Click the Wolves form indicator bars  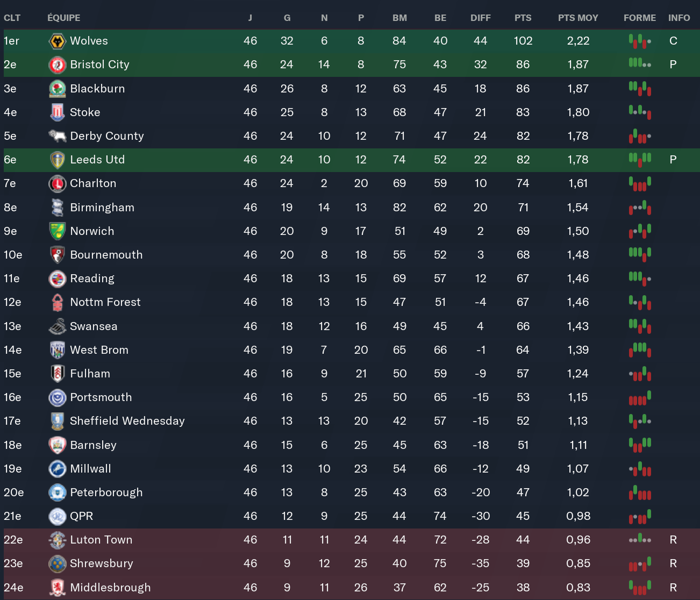(x=640, y=41)
